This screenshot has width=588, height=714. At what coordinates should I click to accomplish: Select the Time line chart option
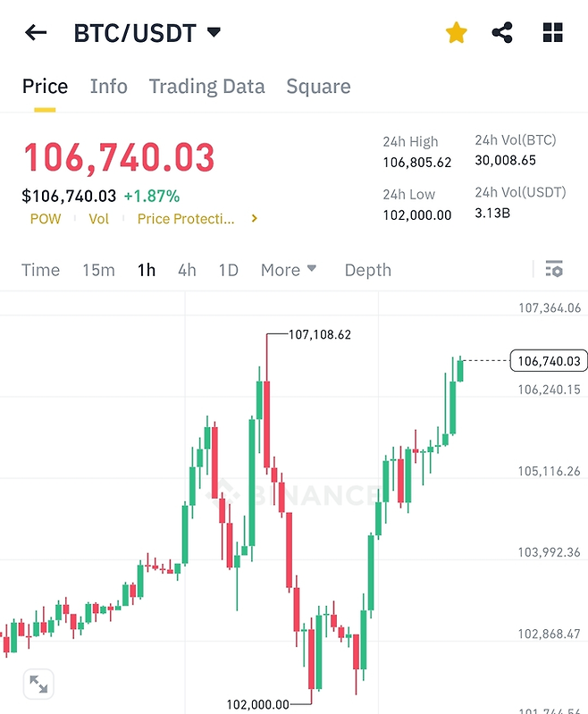pyautogui.click(x=40, y=270)
